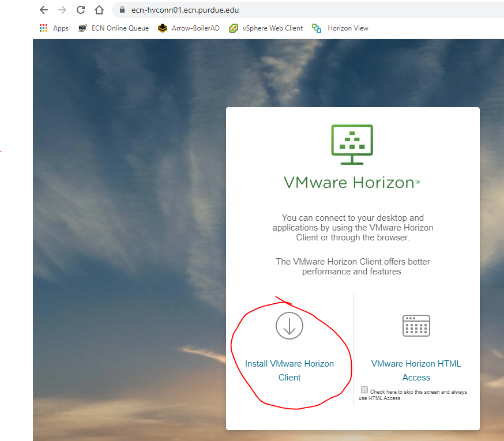This screenshot has width=504, height=441.
Task: Click the circular download arrow icon
Action: [289, 326]
